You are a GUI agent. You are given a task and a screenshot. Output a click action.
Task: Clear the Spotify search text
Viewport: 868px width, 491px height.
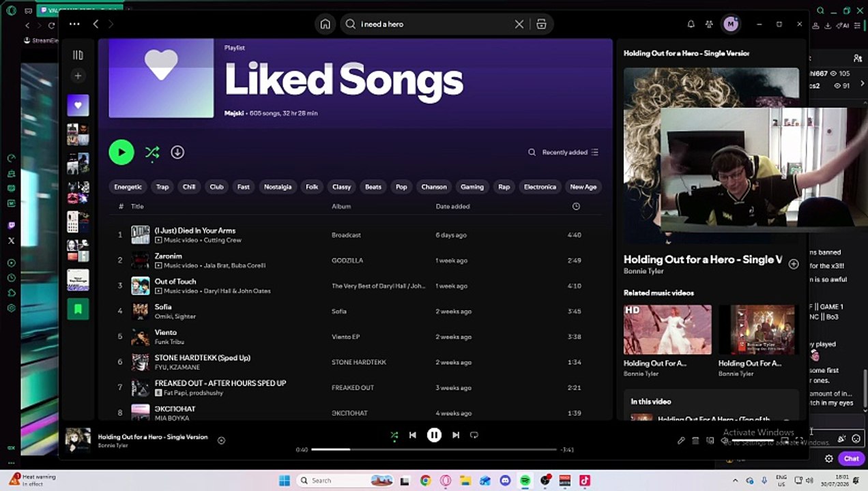[x=519, y=24]
